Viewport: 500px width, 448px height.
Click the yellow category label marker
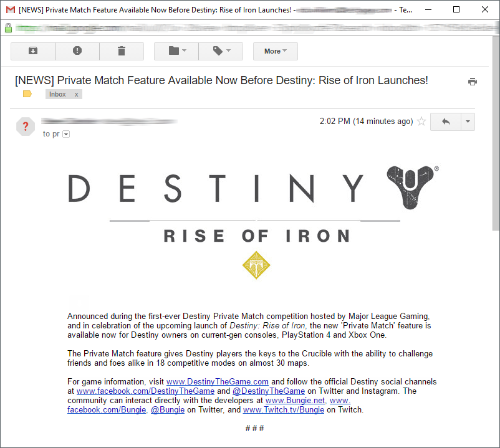pyautogui.click(x=27, y=93)
